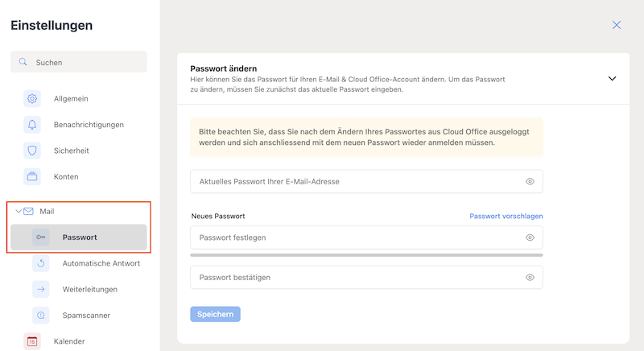The height and width of the screenshot is (351, 644).
Task: Click the Benachrichtigungen bell icon
Action: point(32,125)
